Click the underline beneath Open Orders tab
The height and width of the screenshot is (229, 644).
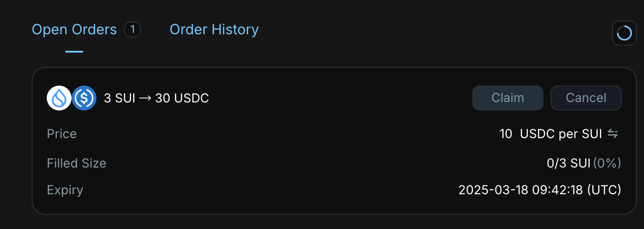click(74, 52)
